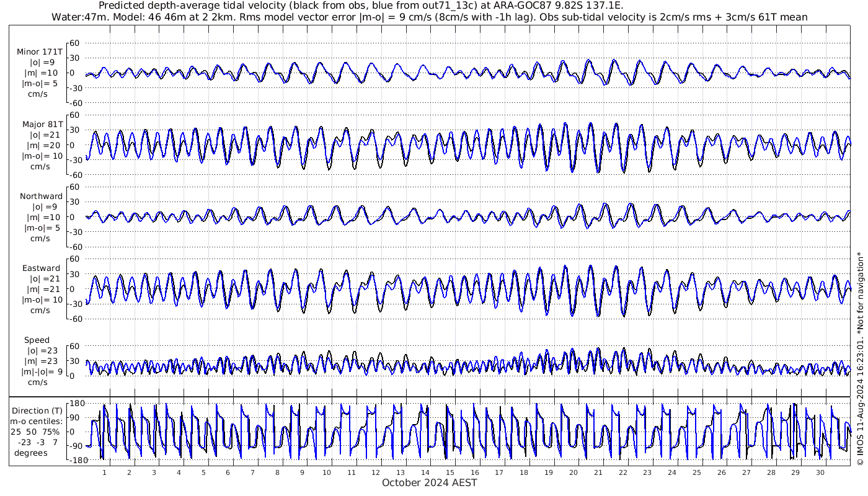This screenshot has width=868, height=496.
Task: Click '|m| =21' under Eastward
Action: coord(43,289)
